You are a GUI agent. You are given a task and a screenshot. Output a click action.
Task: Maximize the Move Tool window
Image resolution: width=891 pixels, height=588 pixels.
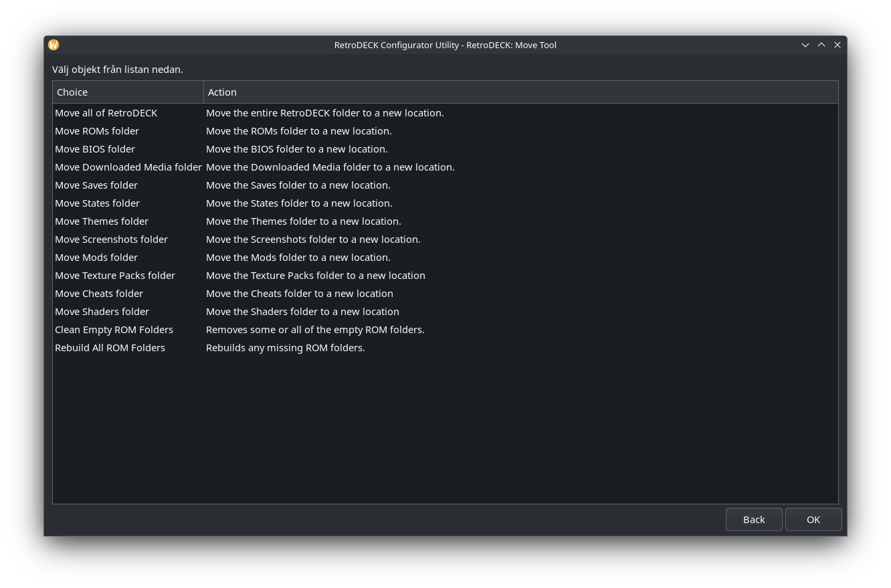pyautogui.click(x=821, y=45)
